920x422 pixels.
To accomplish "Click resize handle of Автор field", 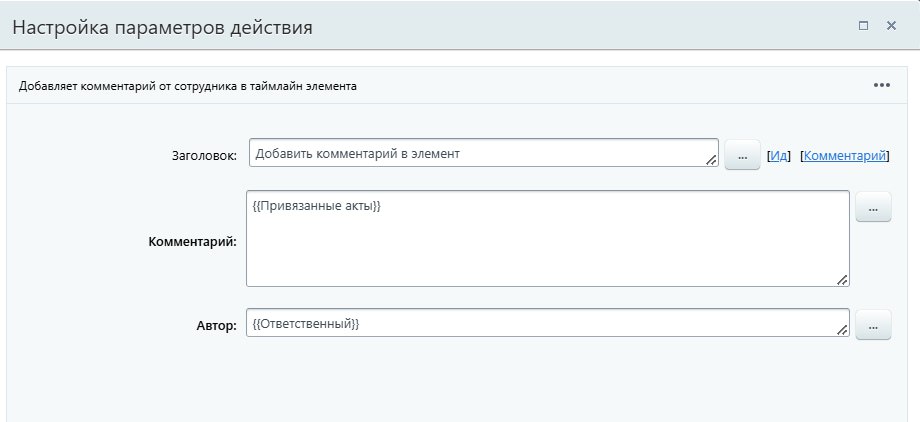I will coord(842,330).
